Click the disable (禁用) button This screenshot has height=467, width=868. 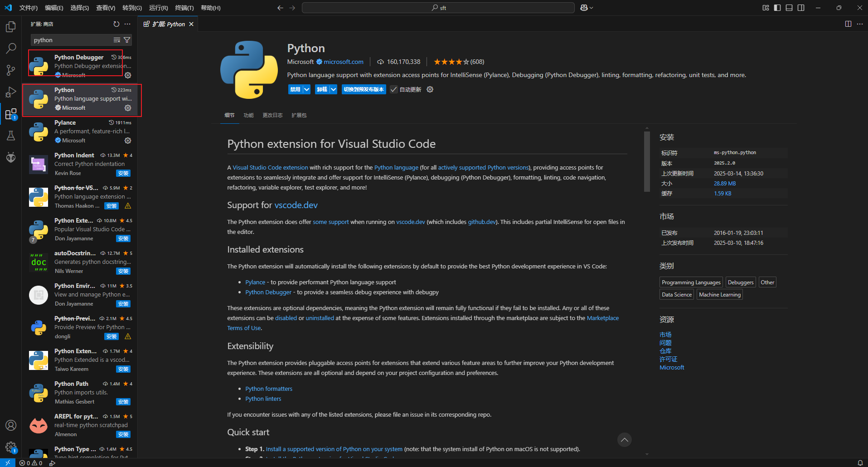pos(295,89)
